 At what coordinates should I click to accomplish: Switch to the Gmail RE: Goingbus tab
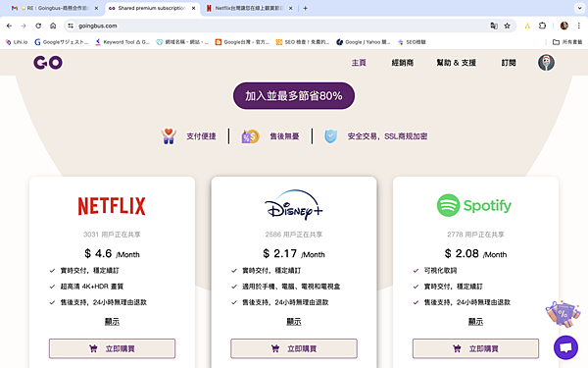click(x=55, y=8)
